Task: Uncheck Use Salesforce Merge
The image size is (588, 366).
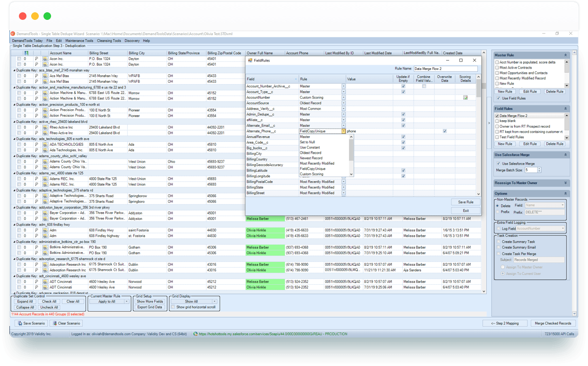Action: (x=498, y=164)
